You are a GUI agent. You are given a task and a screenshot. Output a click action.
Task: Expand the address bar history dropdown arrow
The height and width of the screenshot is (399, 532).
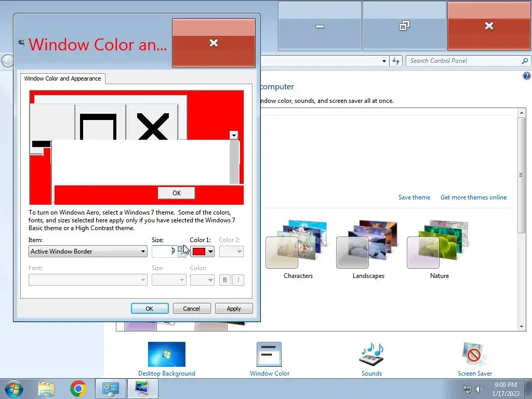(384, 61)
